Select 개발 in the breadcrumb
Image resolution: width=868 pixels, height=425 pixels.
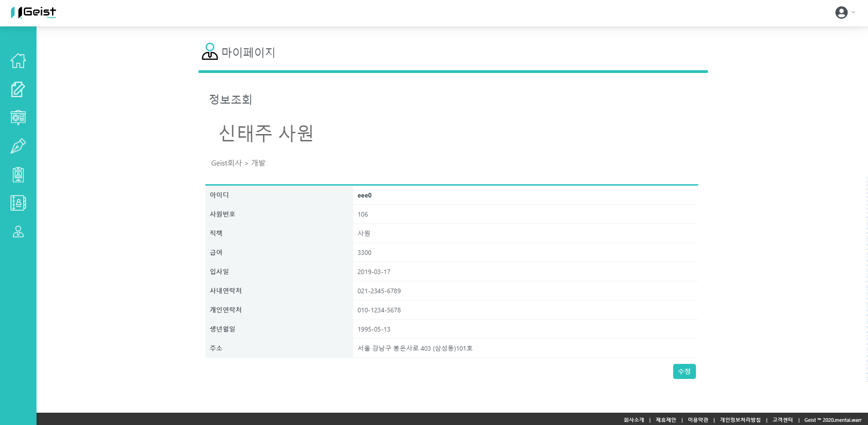(x=259, y=163)
